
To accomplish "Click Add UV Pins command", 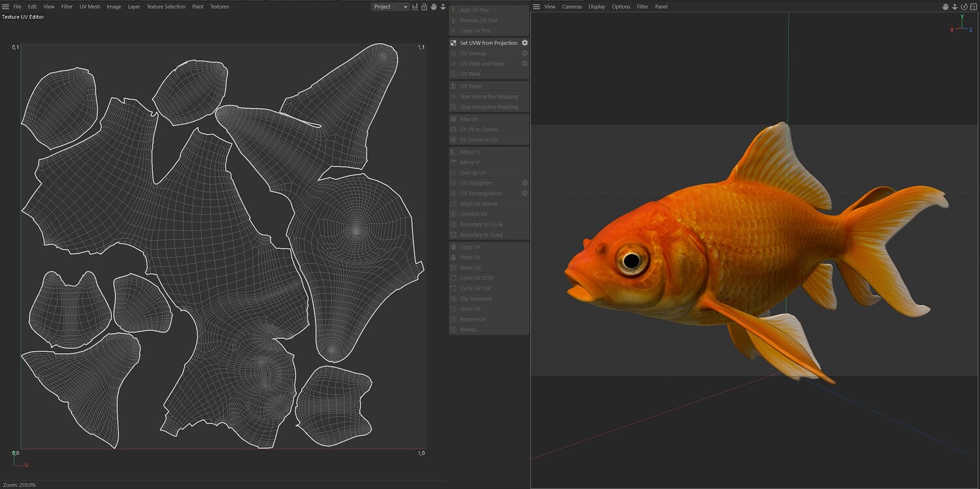I will click(489, 10).
